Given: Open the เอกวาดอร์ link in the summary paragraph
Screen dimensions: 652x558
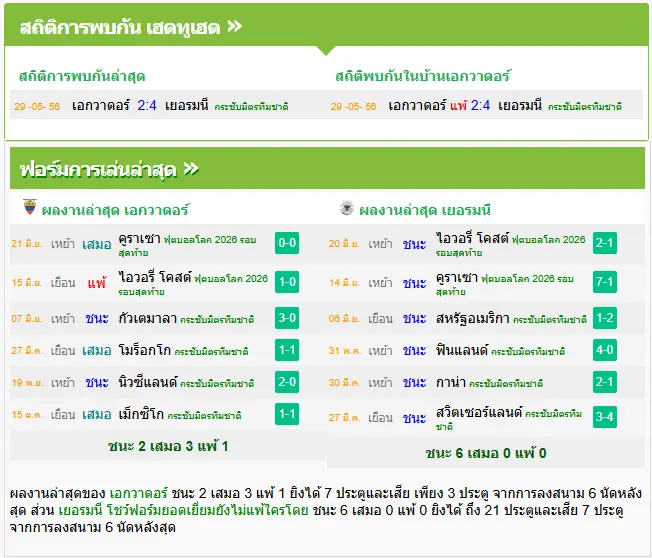Looking at the screenshot, I should pyautogui.click(x=138, y=494).
